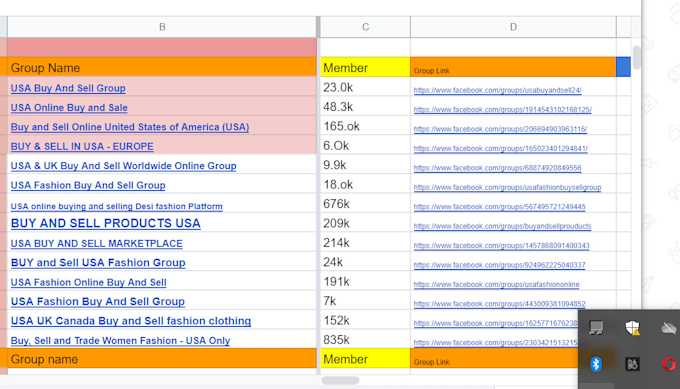Select the 209k member cell

(x=365, y=223)
